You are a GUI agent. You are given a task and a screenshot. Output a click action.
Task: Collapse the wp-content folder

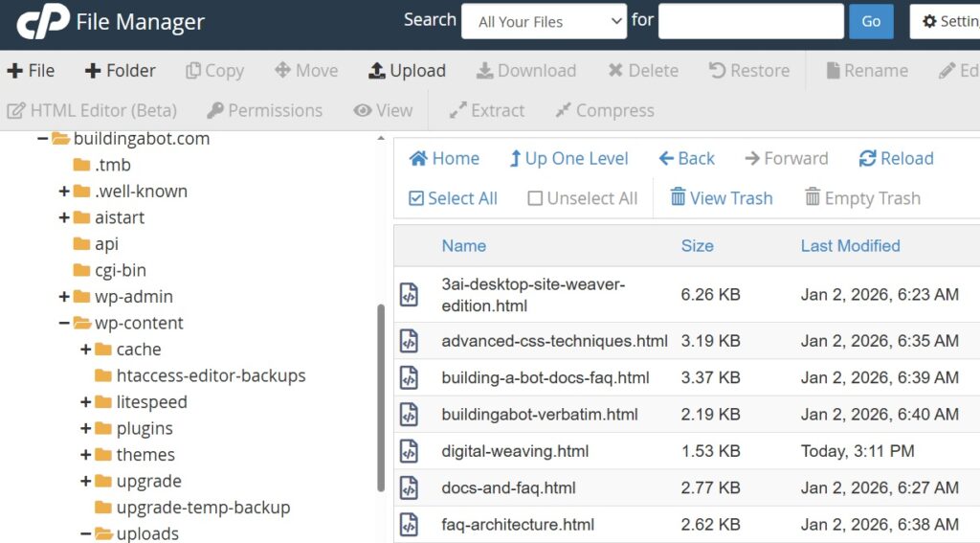tap(64, 324)
